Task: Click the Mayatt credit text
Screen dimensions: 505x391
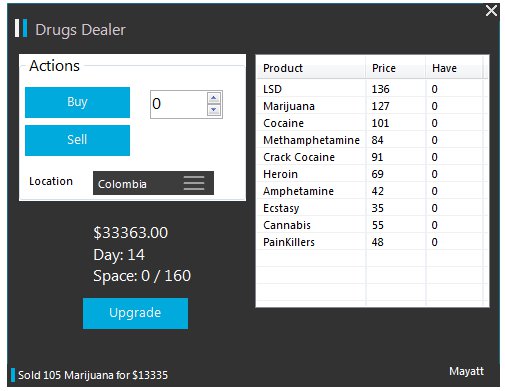Action: (x=466, y=371)
